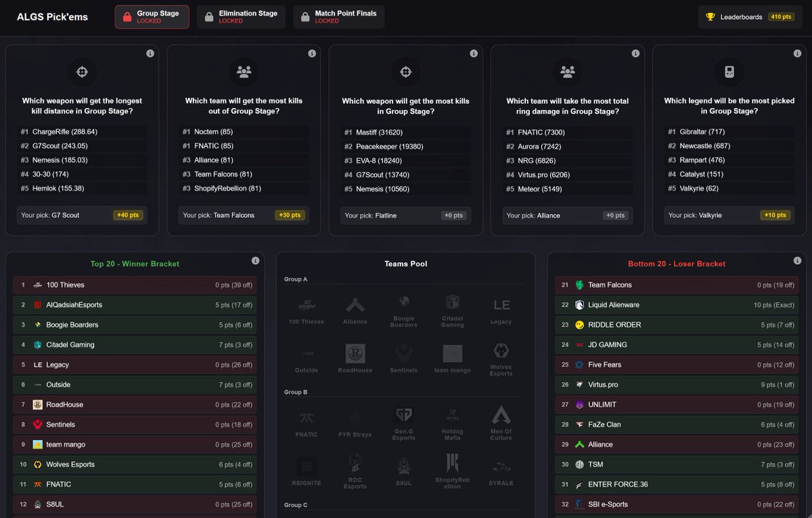The width and height of the screenshot is (812, 518).
Task: Click Team Falcons row in Loser Bracket
Action: 677,285
